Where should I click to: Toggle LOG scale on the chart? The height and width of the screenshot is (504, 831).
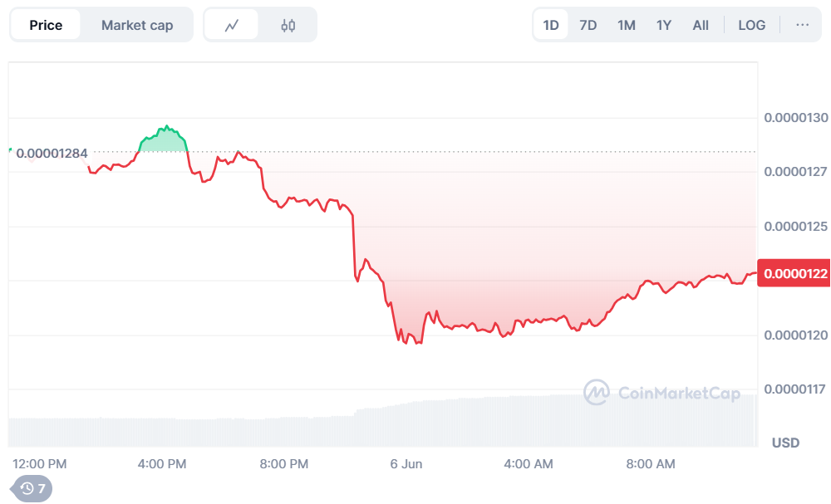(x=751, y=25)
